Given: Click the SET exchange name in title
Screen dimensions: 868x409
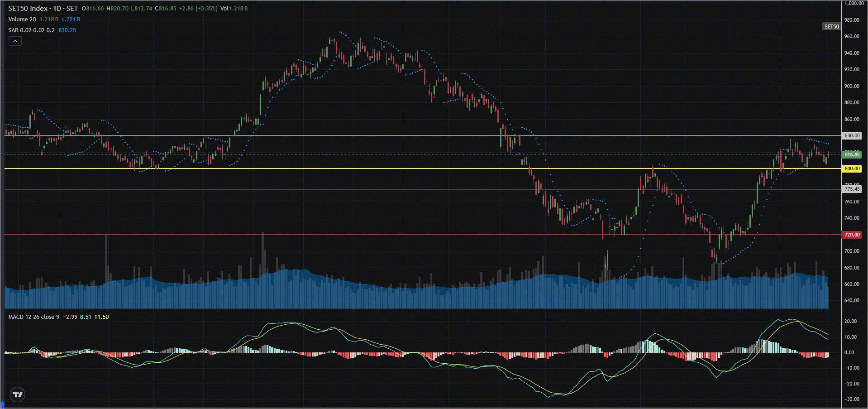Looking at the screenshot, I should [72, 9].
